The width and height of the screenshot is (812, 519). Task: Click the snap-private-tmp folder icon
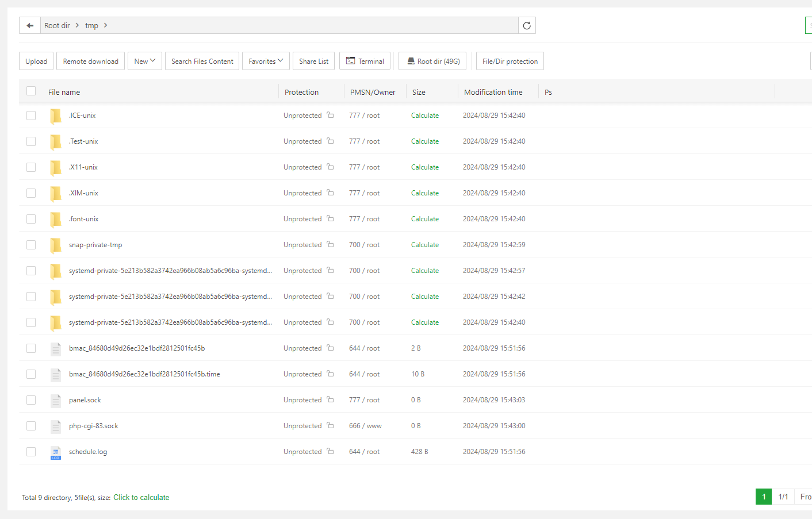pos(56,245)
